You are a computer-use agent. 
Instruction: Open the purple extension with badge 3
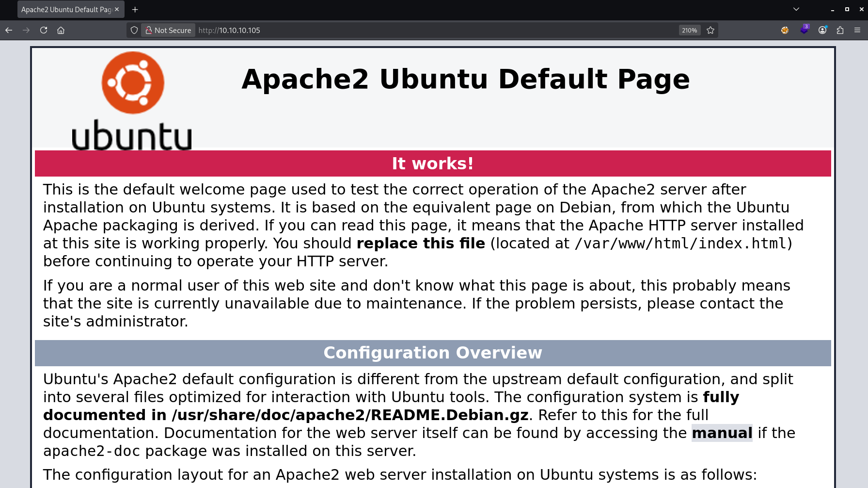804,30
